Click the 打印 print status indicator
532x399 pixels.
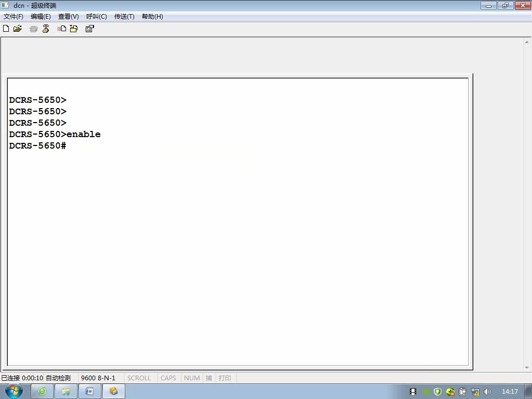pyautogui.click(x=224, y=378)
